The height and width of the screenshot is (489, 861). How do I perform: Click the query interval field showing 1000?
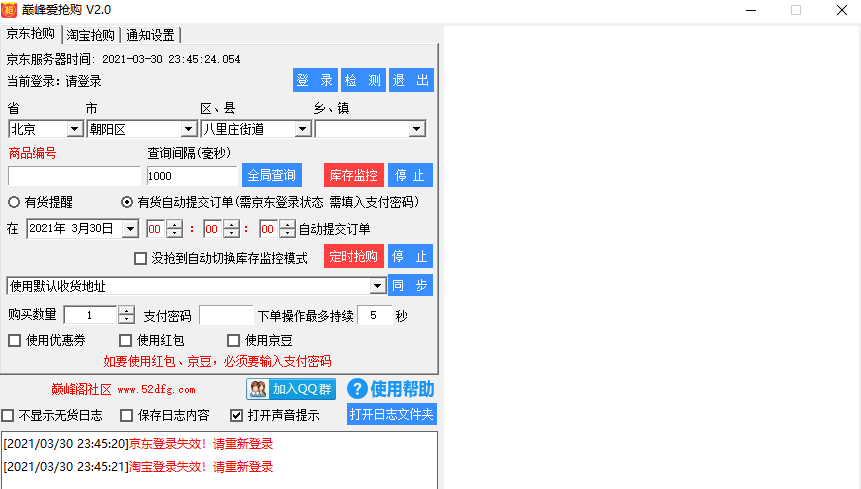pos(192,176)
